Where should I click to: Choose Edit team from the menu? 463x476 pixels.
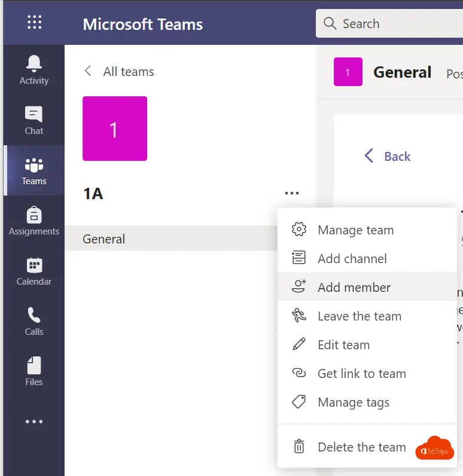[367, 344]
